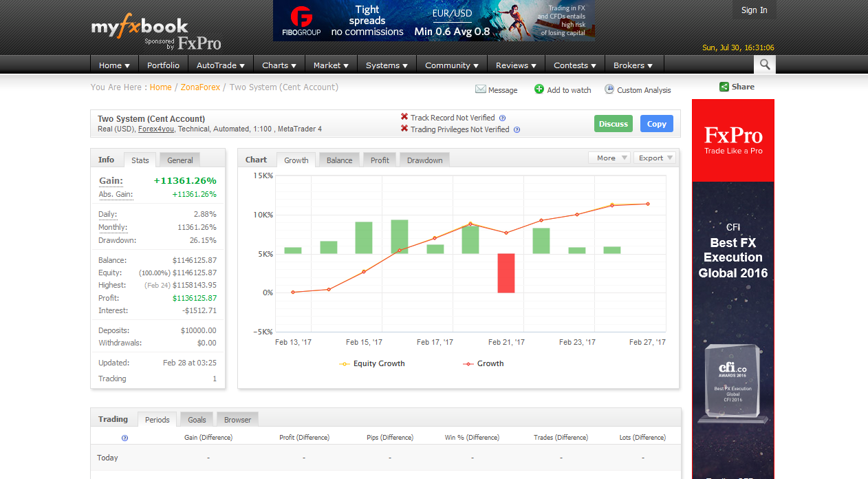This screenshot has width=868, height=479.
Task: Click the Monthly label in stats
Action: tap(113, 228)
